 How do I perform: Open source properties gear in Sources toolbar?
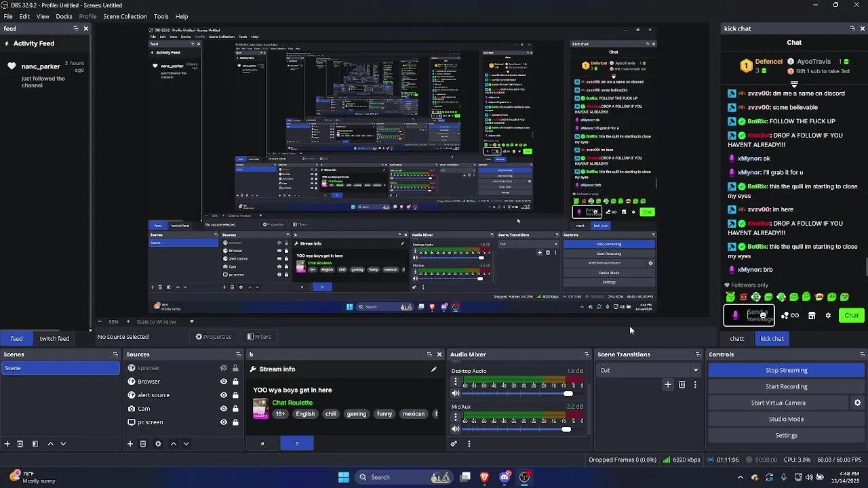pyautogui.click(x=158, y=444)
